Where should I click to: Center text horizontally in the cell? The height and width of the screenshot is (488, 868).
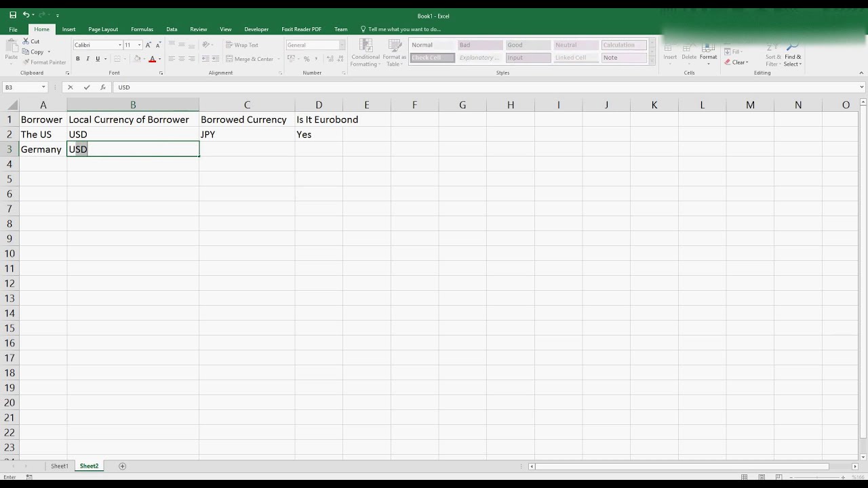(x=181, y=59)
